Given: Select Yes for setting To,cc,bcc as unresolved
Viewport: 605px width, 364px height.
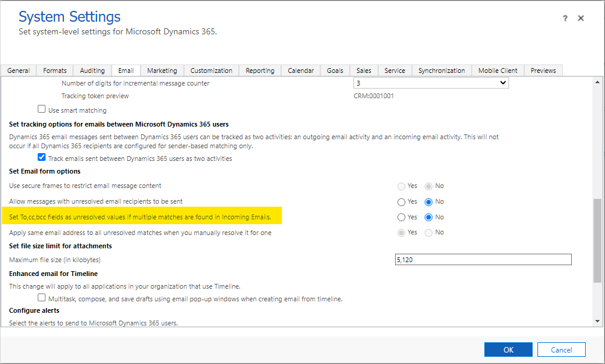Looking at the screenshot, I should 401,218.
